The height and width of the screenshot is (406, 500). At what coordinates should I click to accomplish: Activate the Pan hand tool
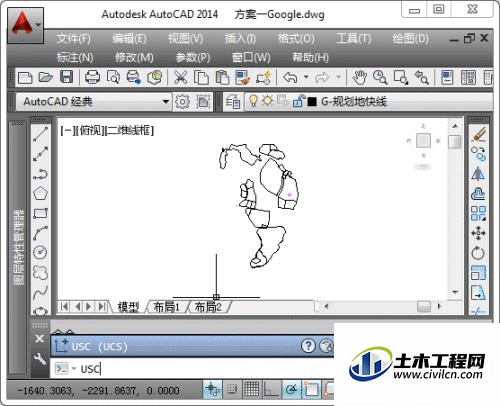[359, 78]
